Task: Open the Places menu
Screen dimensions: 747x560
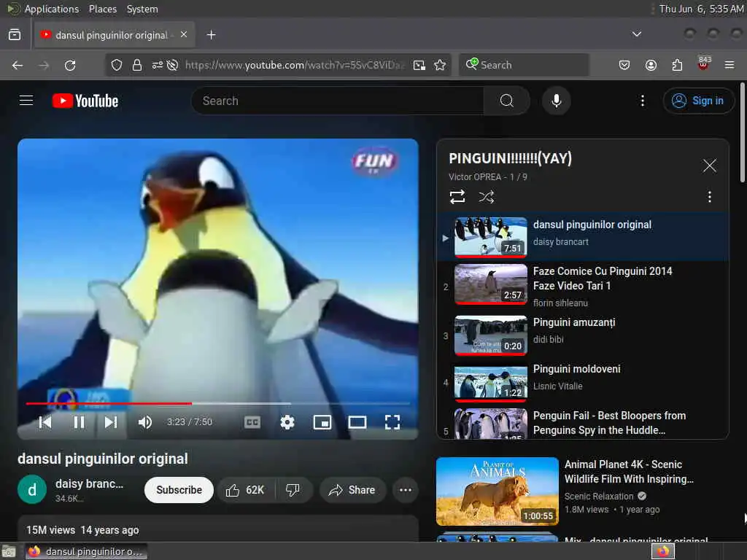Action: (102, 9)
